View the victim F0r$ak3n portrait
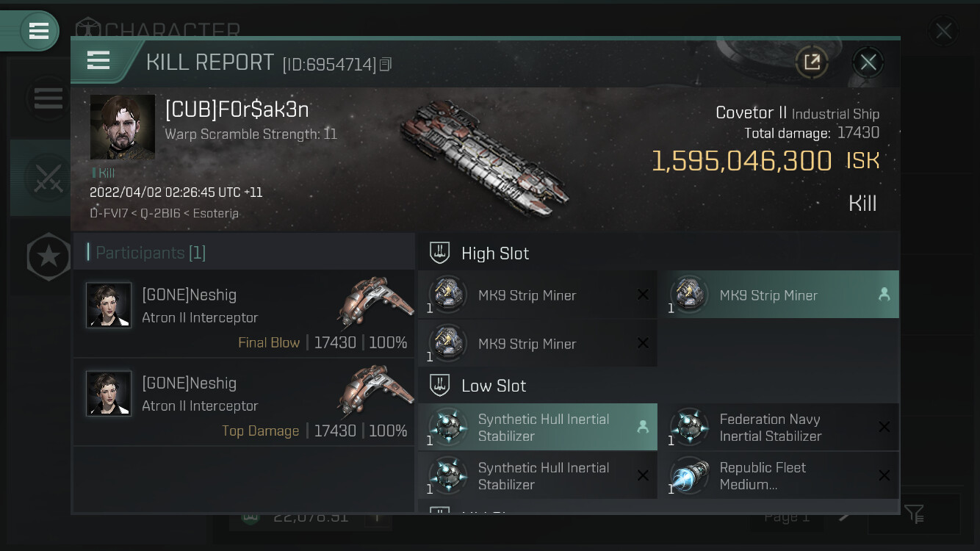Screen dimensions: 980x551 [123, 126]
